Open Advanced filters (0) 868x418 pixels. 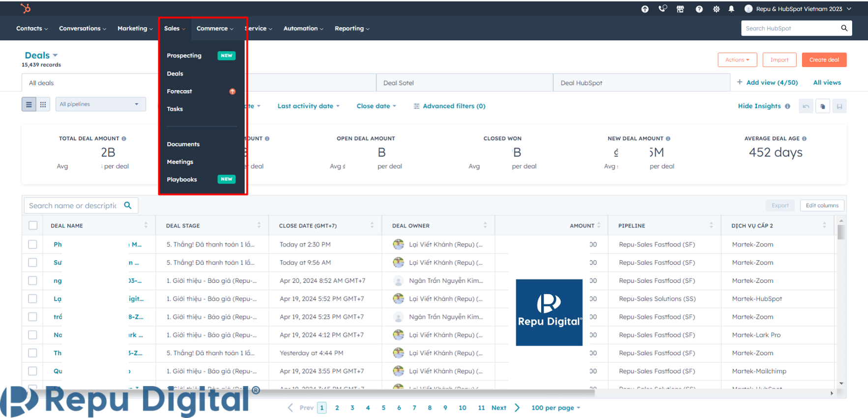tap(449, 106)
